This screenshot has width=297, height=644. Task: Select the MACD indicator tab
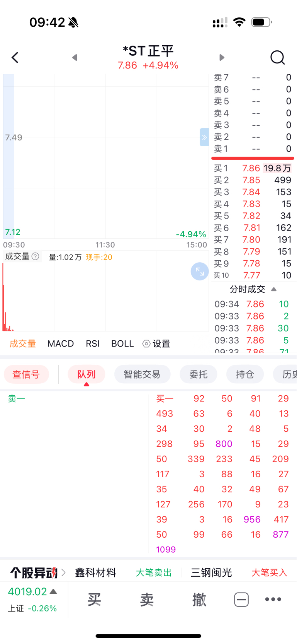(61, 344)
